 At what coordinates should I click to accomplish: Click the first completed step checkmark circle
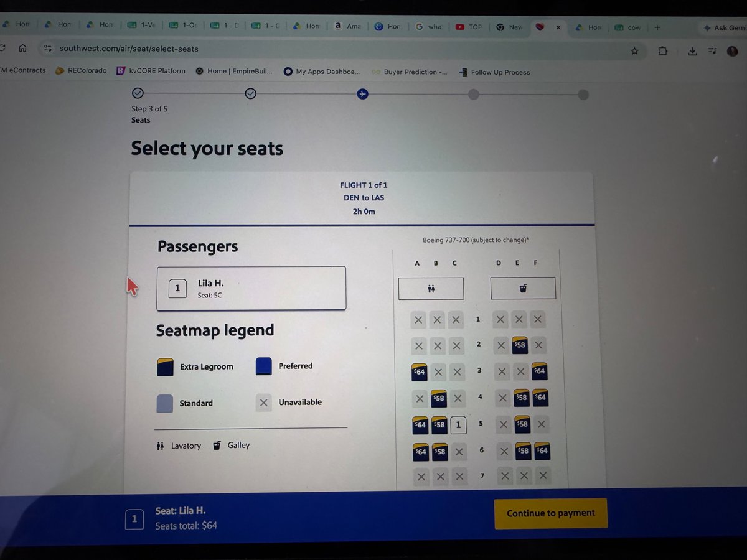tap(138, 93)
